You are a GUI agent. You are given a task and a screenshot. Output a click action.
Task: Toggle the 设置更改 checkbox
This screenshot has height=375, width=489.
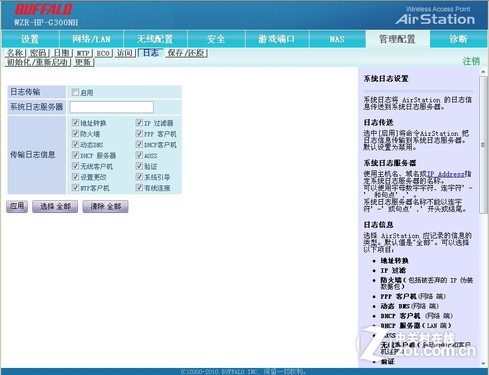76,177
